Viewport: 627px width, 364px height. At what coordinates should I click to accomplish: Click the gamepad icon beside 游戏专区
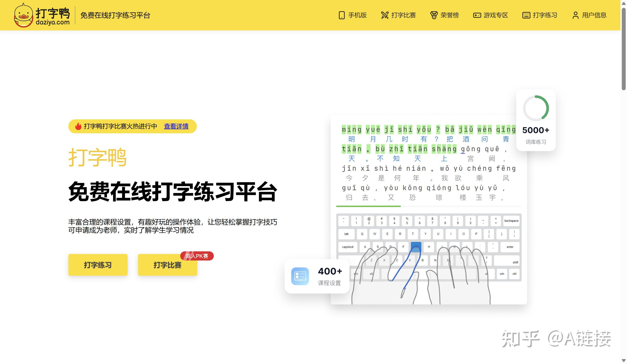pos(477,15)
